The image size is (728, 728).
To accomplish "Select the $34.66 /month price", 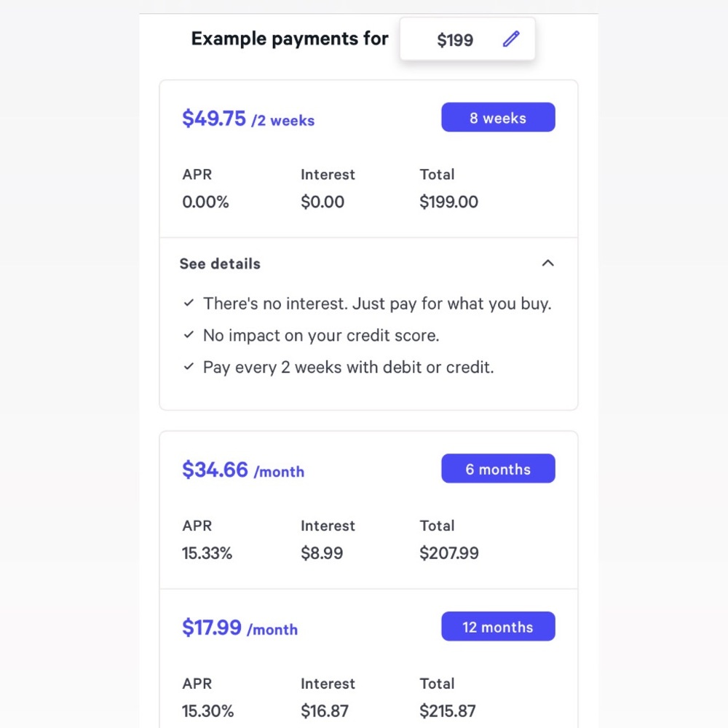I will (x=243, y=470).
